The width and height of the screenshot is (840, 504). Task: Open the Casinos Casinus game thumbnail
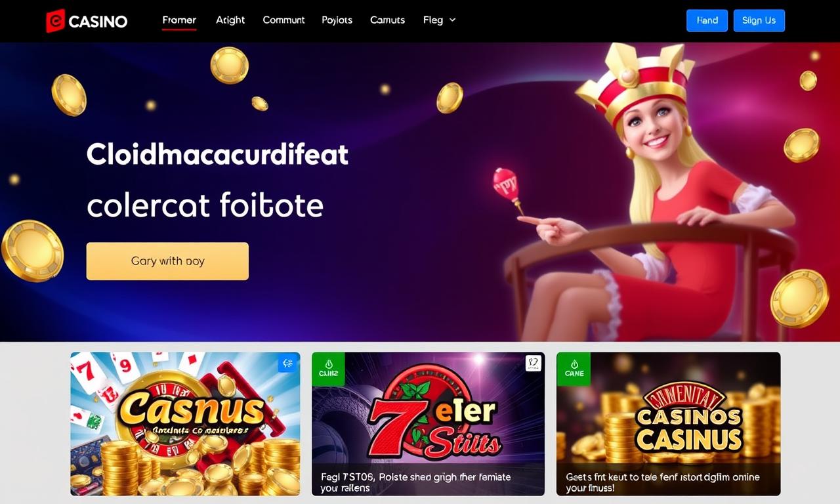coord(668,424)
